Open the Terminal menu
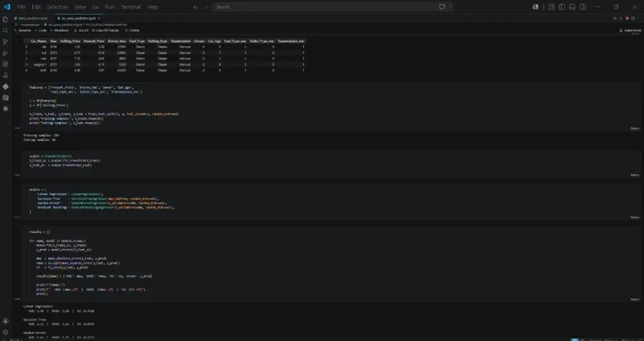The width and height of the screenshot is (644, 341). tap(131, 7)
